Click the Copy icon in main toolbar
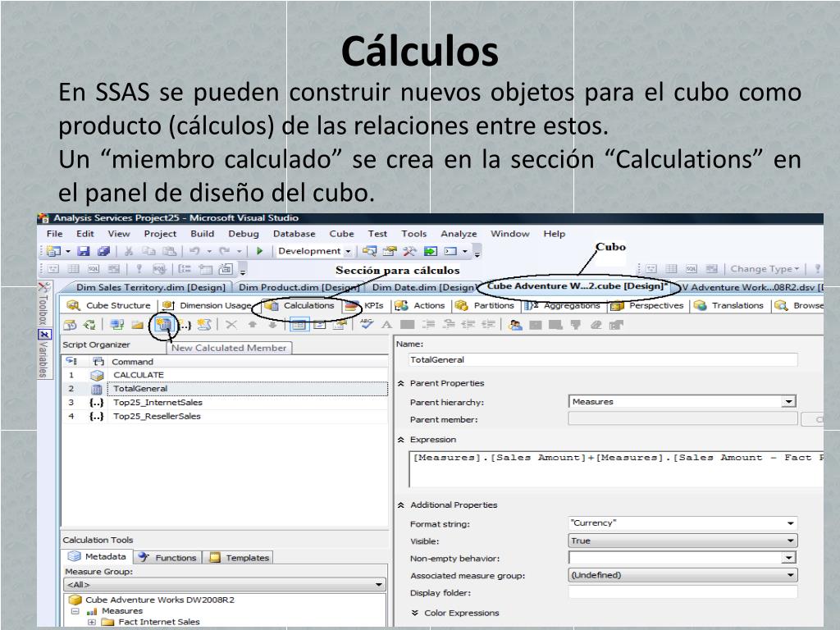Image resolution: width=840 pixels, height=630 pixels. pyautogui.click(x=148, y=251)
